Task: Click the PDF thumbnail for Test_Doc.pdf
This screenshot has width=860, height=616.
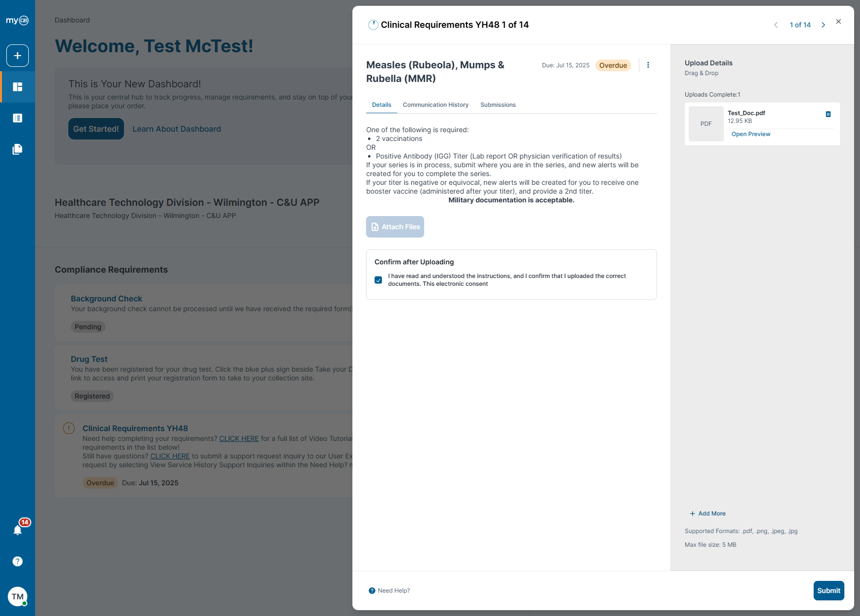Action: (x=706, y=124)
